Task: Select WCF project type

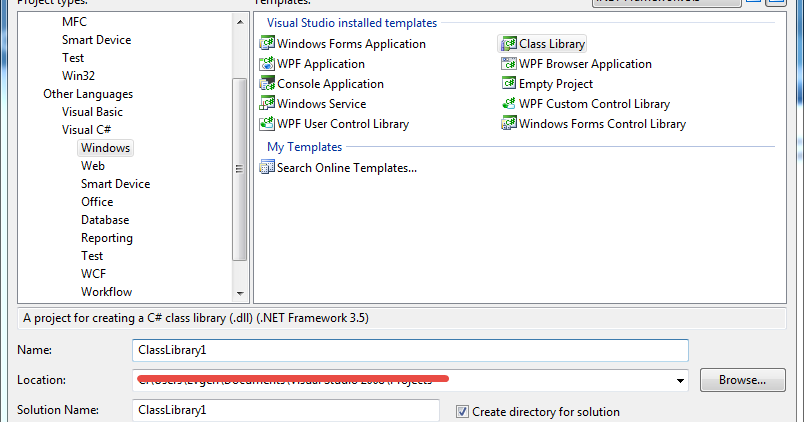Action: (x=93, y=274)
